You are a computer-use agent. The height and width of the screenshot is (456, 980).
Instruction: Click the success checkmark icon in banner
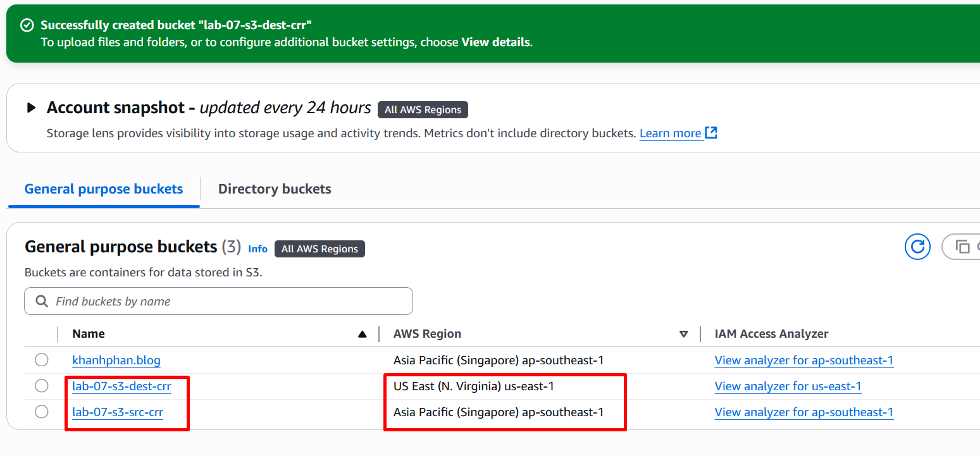pyautogui.click(x=27, y=25)
